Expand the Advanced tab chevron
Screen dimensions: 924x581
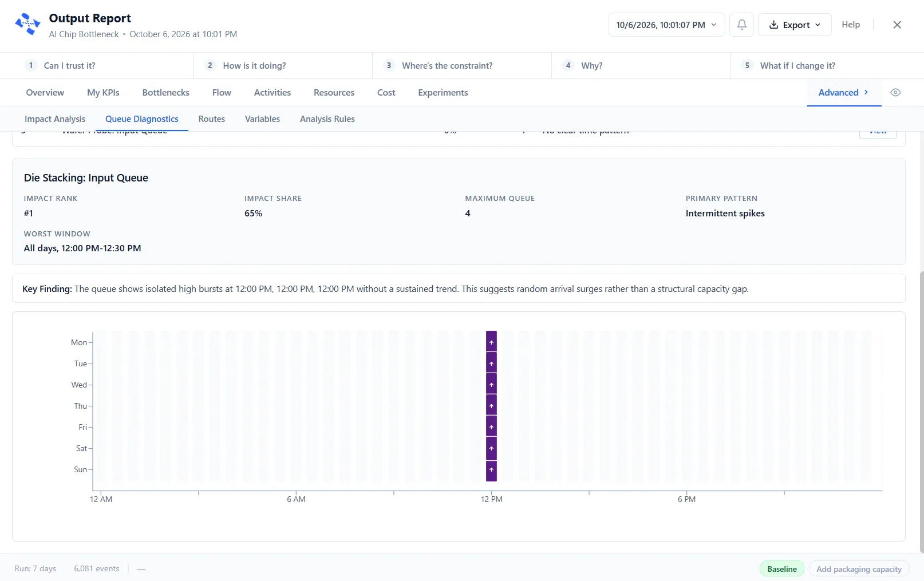tap(866, 92)
